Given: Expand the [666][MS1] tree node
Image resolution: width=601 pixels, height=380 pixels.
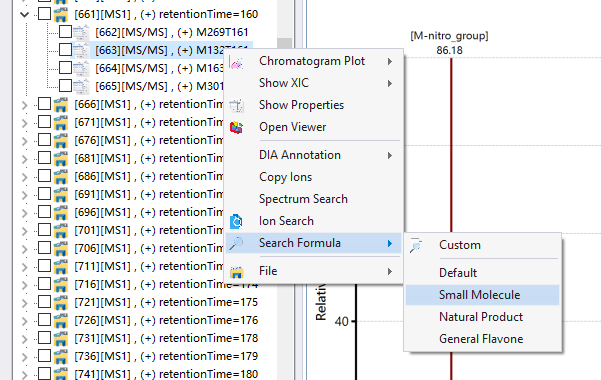Looking at the screenshot, I should click(25, 105).
